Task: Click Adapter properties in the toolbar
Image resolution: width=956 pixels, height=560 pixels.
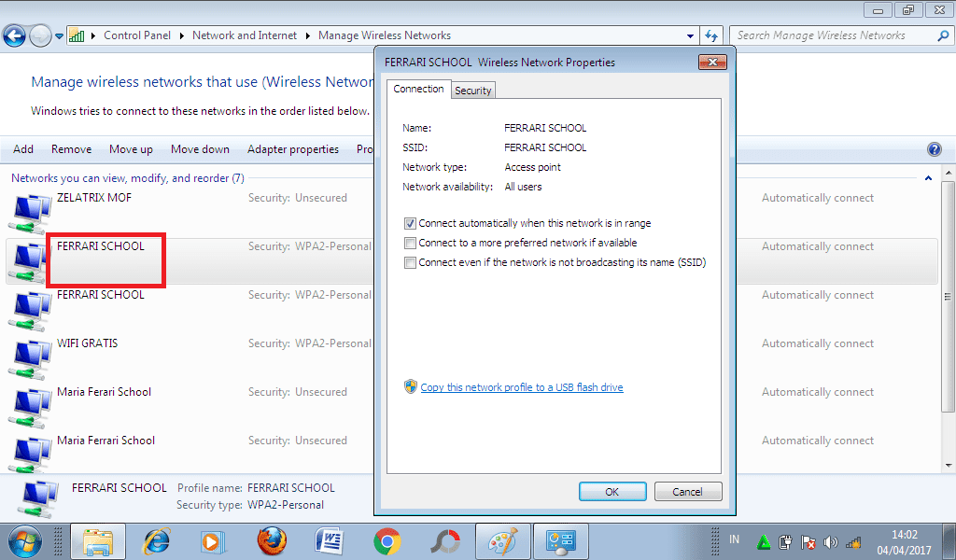Action: [x=292, y=149]
